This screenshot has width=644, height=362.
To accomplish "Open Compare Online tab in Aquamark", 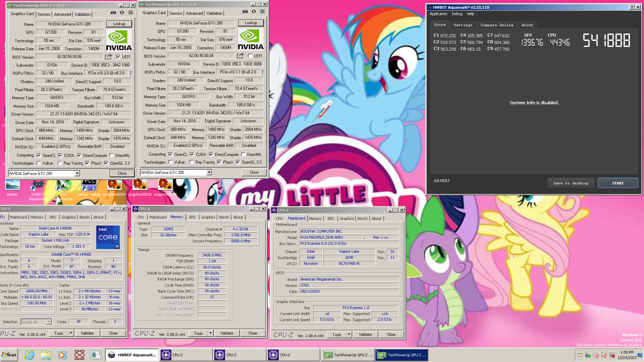I will pyautogui.click(x=497, y=25).
